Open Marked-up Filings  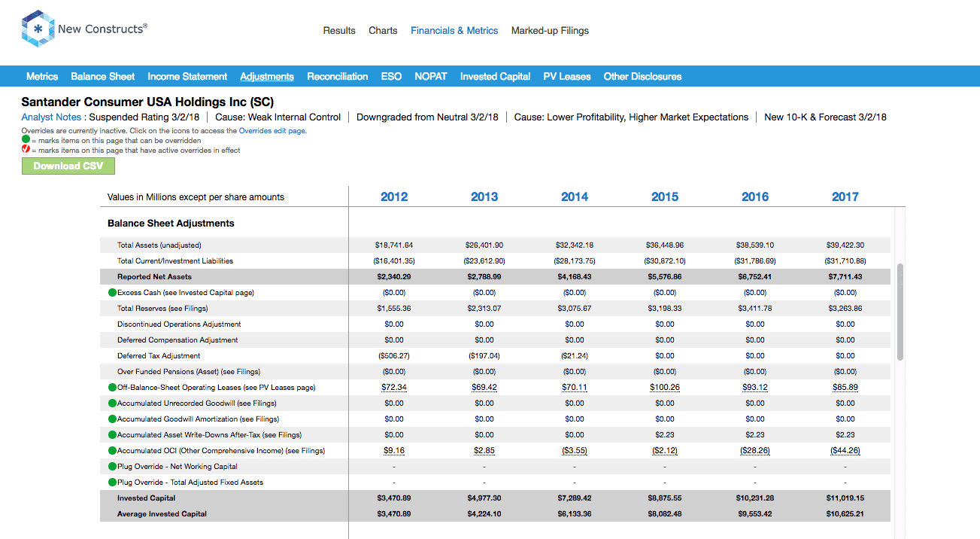[550, 31]
